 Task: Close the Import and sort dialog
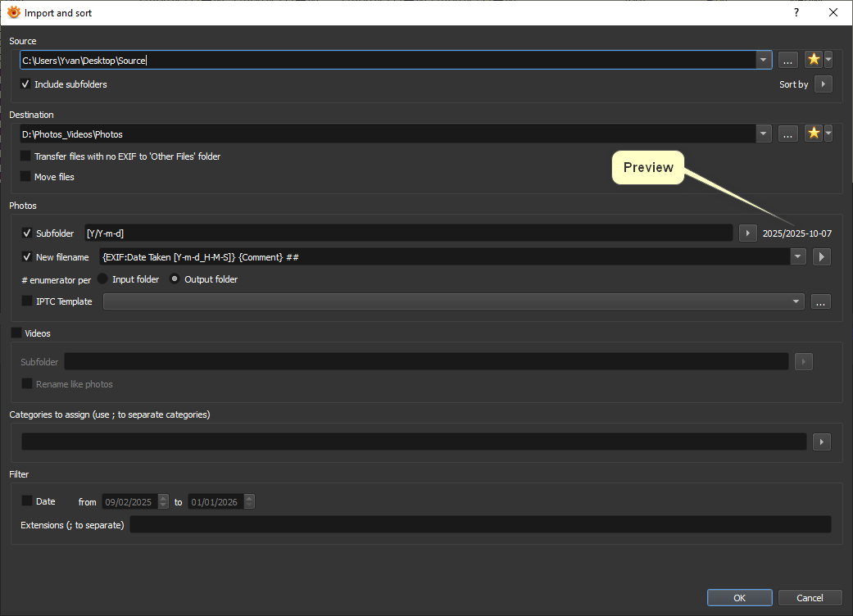click(x=833, y=12)
